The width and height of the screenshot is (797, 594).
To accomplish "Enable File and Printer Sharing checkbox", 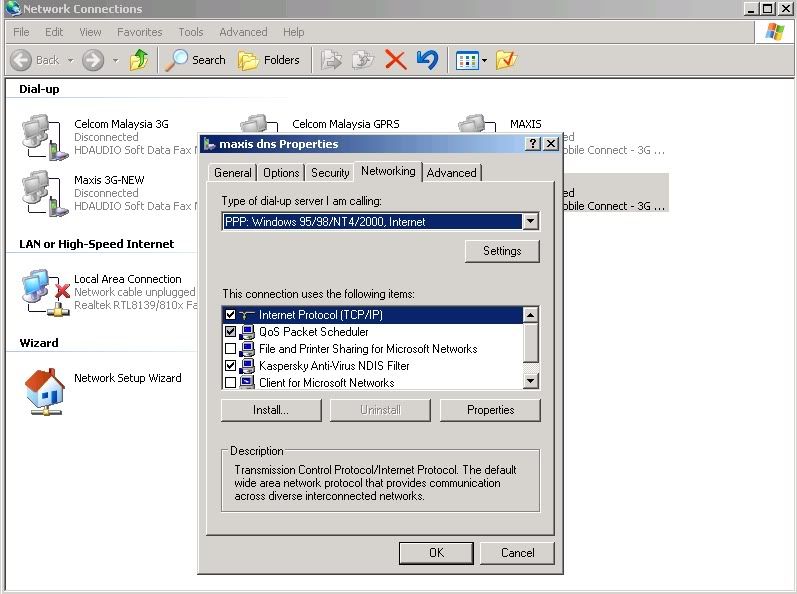I will (x=230, y=349).
